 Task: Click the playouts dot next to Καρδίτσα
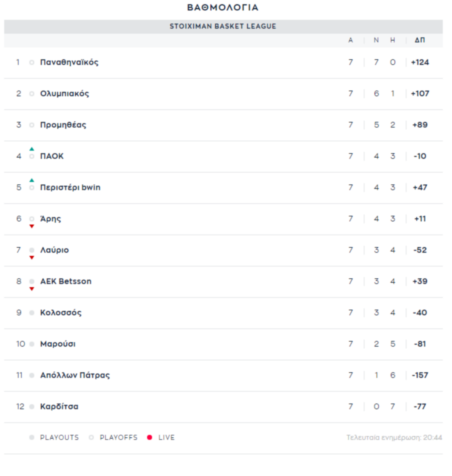(32, 407)
